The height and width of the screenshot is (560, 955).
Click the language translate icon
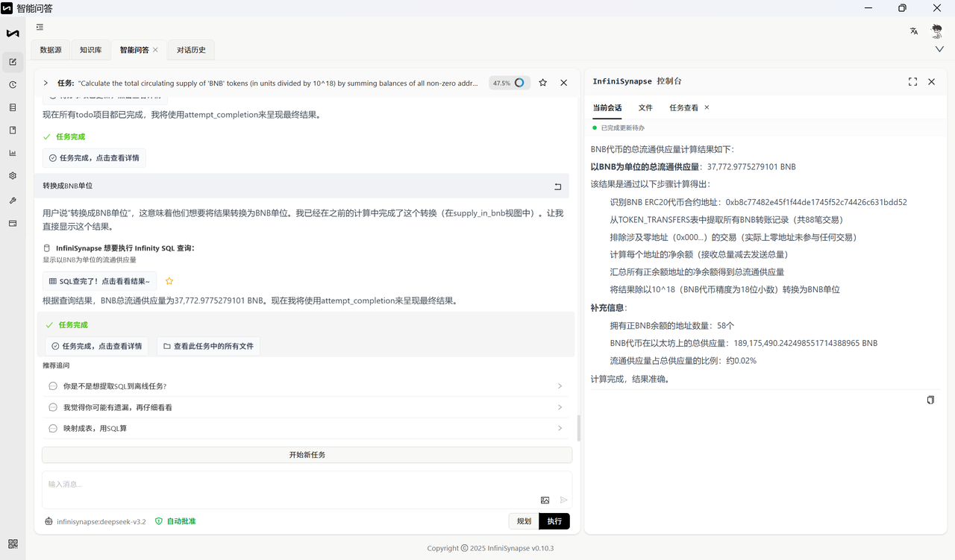(x=914, y=31)
